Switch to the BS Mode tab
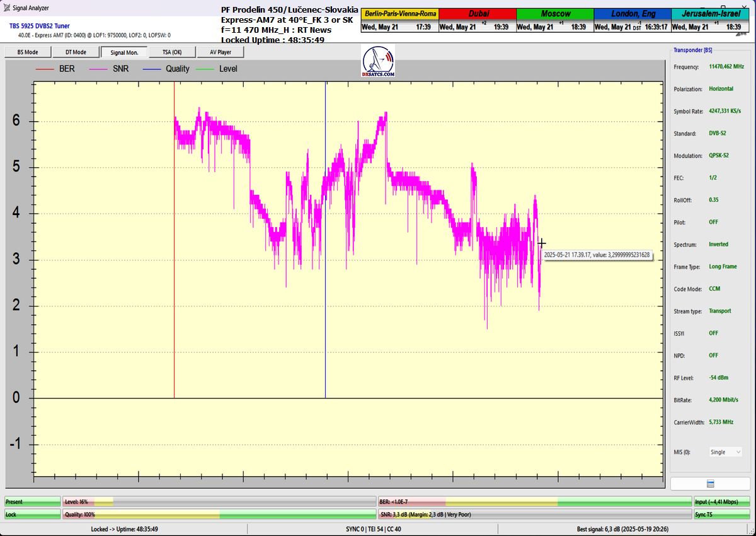The image size is (756, 536). [x=27, y=52]
